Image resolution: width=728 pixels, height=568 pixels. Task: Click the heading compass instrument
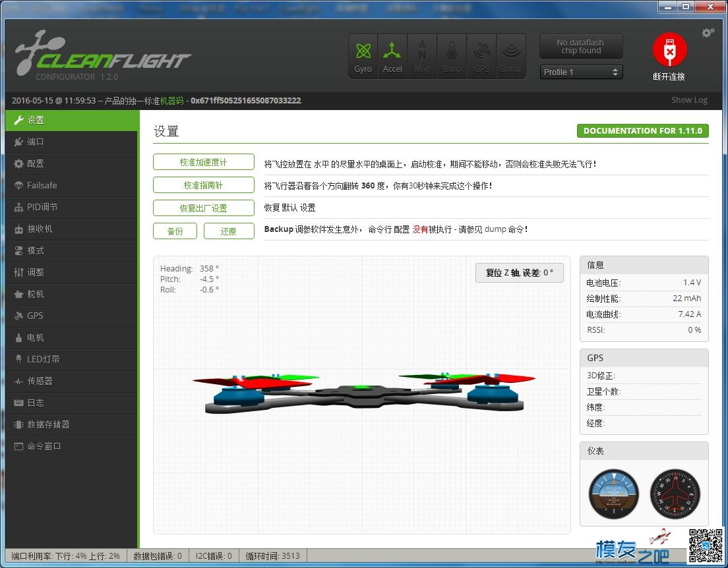[675, 494]
